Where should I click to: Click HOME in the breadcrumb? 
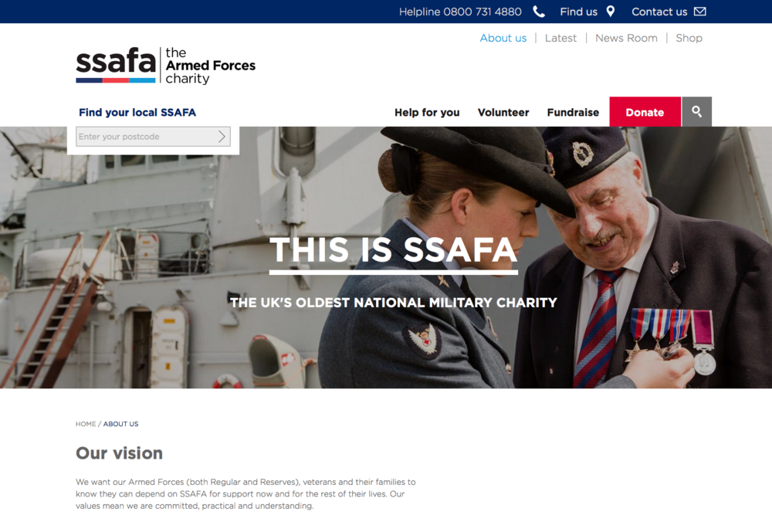[x=86, y=424]
